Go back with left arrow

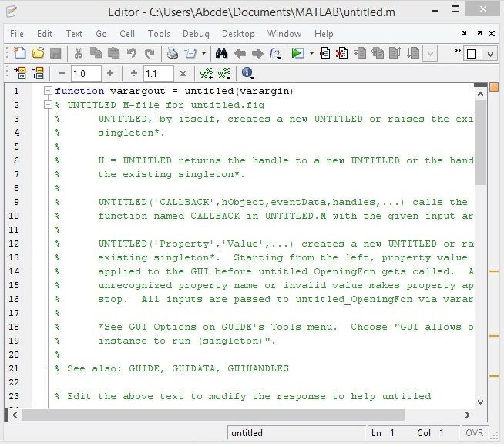click(x=240, y=53)
